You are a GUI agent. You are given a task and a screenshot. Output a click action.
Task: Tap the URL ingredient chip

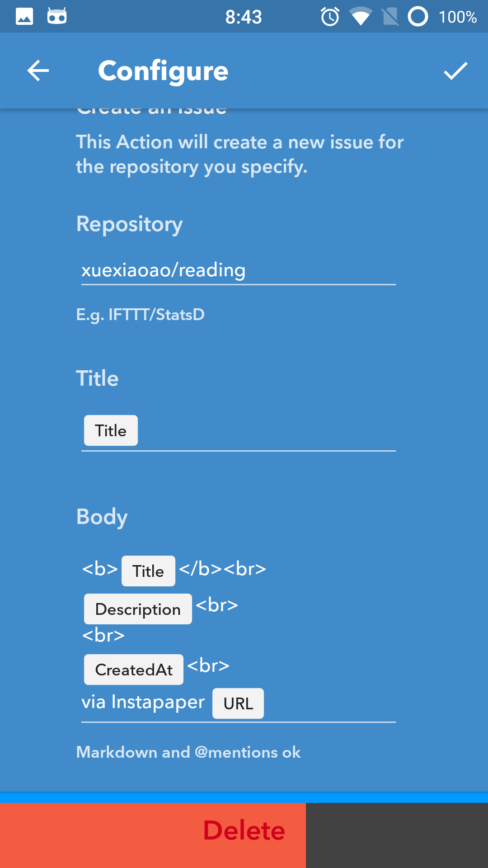click(238, 703)
